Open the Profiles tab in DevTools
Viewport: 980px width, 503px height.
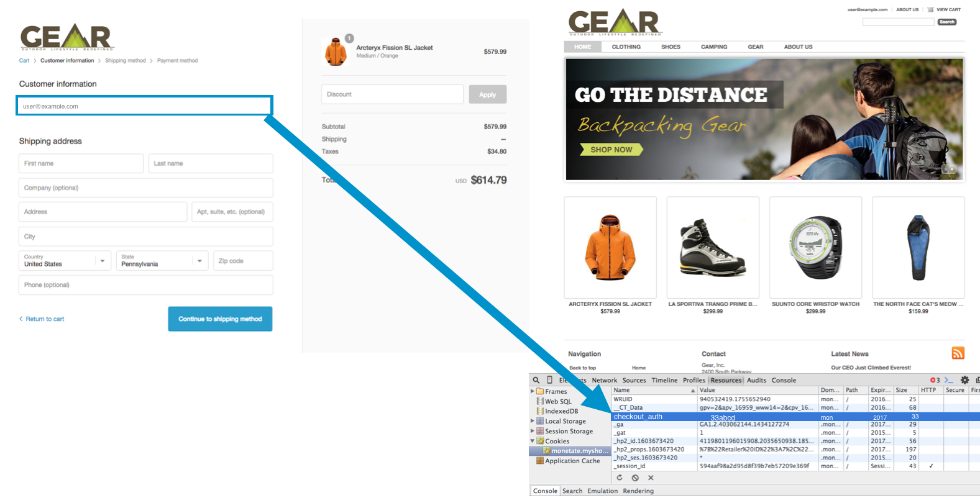tap(694, 380)
